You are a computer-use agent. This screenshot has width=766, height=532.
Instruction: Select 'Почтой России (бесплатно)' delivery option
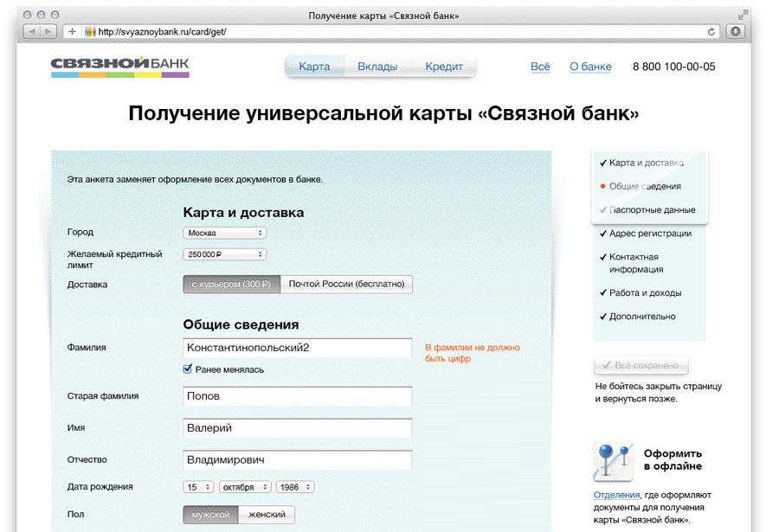tap(346, 284)
